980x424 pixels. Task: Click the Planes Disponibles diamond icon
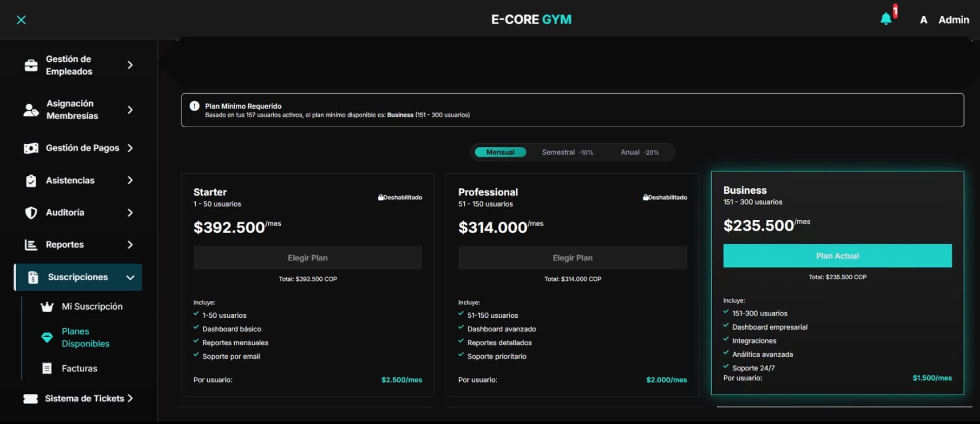click(47, 337)
